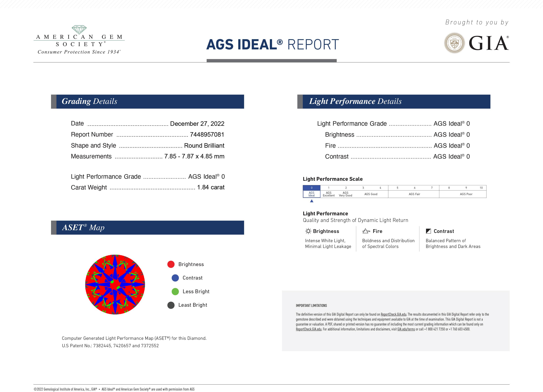This screenshot has height=392, width=543.
Task: Click the American Gem Society diamond logo
Action: (x=79, y=30)
